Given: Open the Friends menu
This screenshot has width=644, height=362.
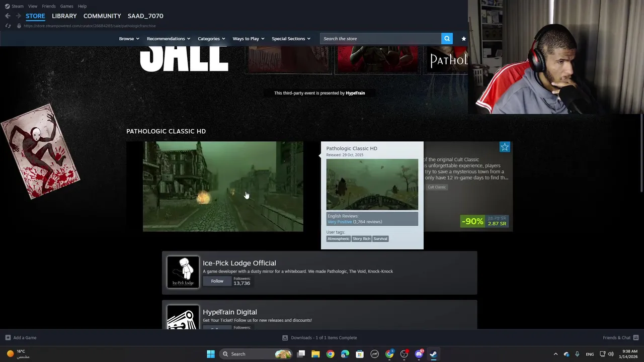Looking at the screenshot, I should tap(49, 6).
